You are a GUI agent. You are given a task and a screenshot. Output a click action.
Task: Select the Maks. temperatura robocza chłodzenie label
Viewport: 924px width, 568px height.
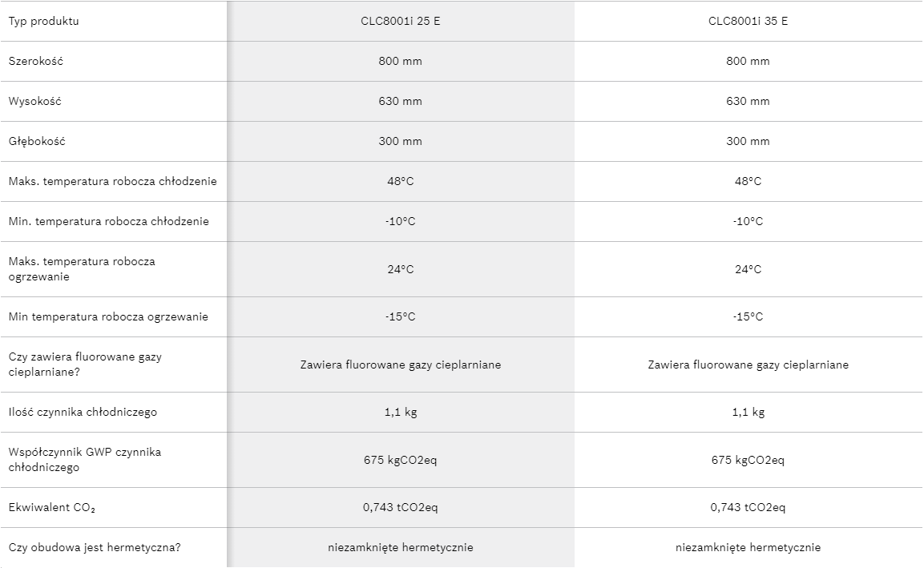coord(112,182)
